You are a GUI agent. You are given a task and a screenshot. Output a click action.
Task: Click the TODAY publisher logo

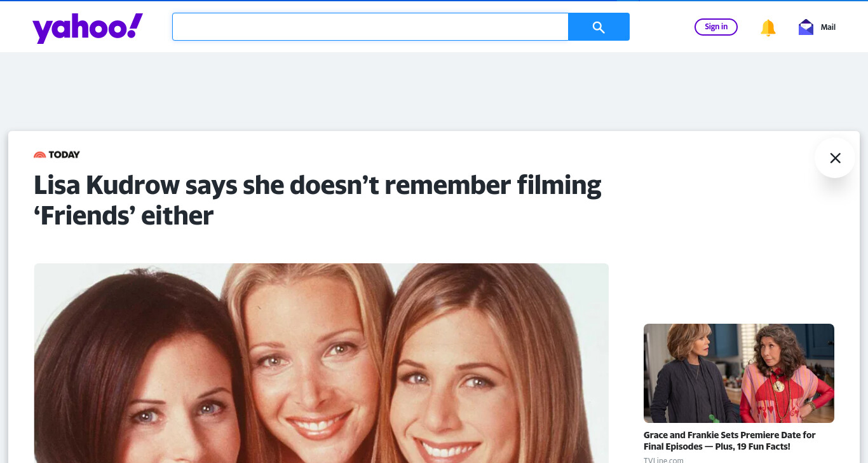tap(57, 155)
